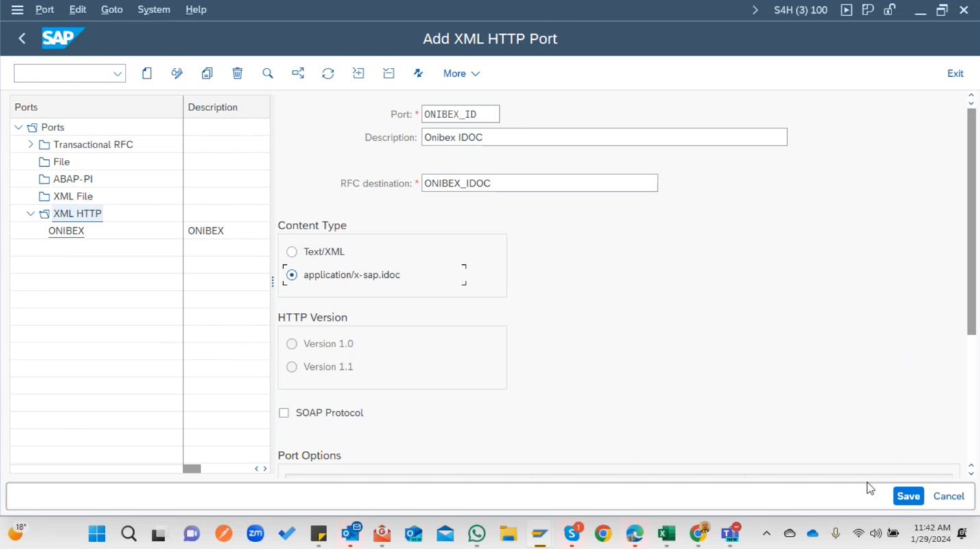Select the File folder in tree
Viewport: 980px width, 549px height.
tap(62, 162)
